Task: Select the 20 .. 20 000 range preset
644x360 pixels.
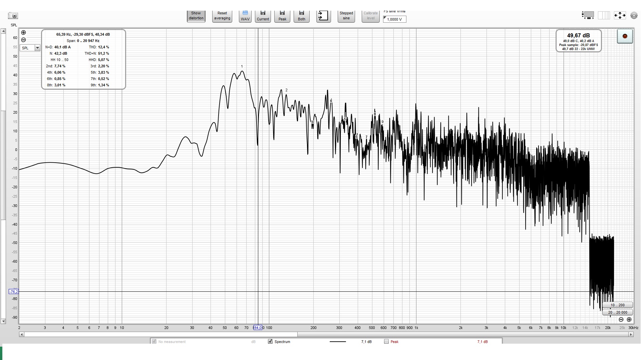Action: tap(617, 312)
